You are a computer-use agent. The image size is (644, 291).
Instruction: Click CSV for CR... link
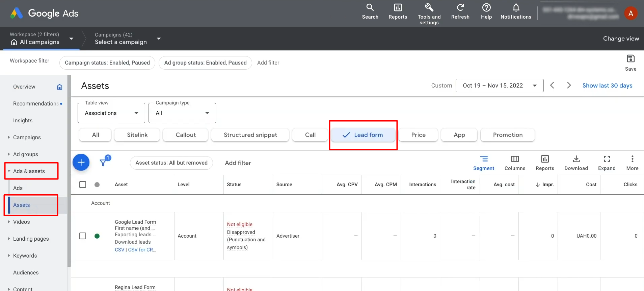tap(142, 250)
